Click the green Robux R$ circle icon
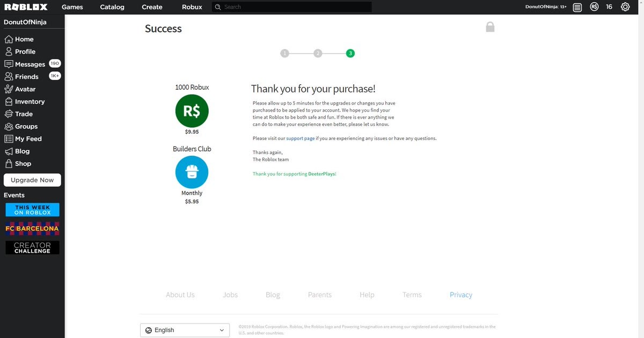Viewport: 644px width, 338px height. click(192, 111)
